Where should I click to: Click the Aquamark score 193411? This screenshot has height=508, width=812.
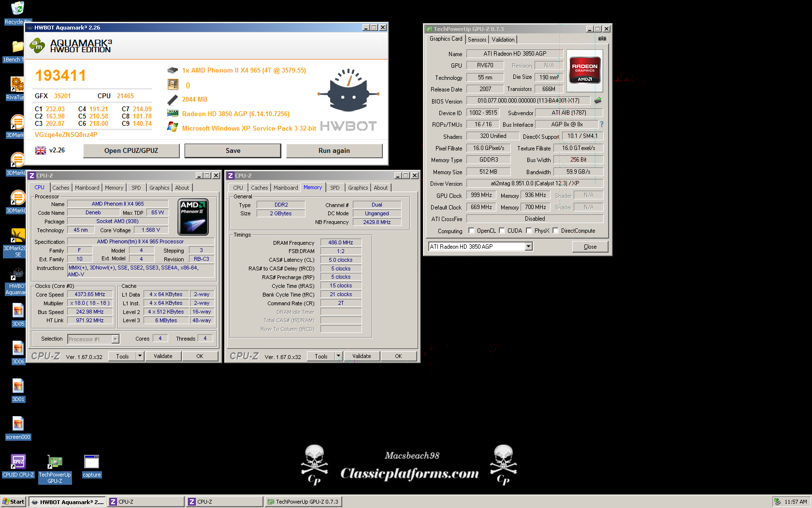coord(60,75)
